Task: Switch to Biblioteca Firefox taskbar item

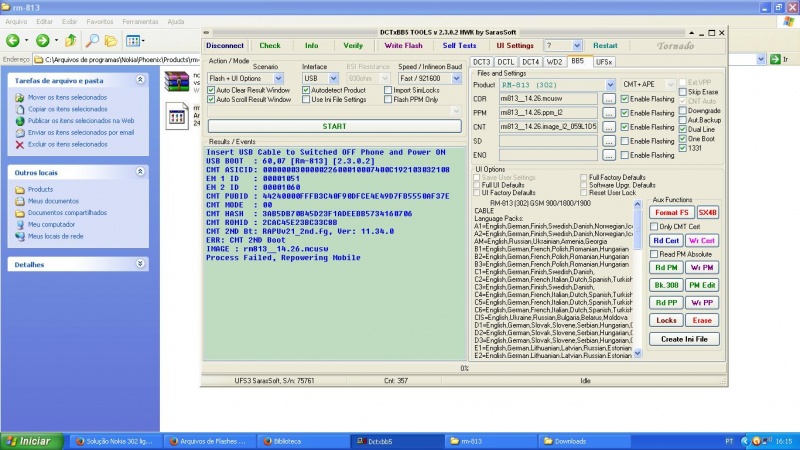Action: point(302,441)
